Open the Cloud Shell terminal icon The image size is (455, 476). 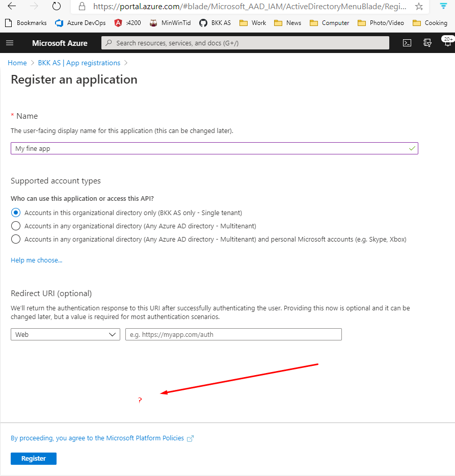407,43
